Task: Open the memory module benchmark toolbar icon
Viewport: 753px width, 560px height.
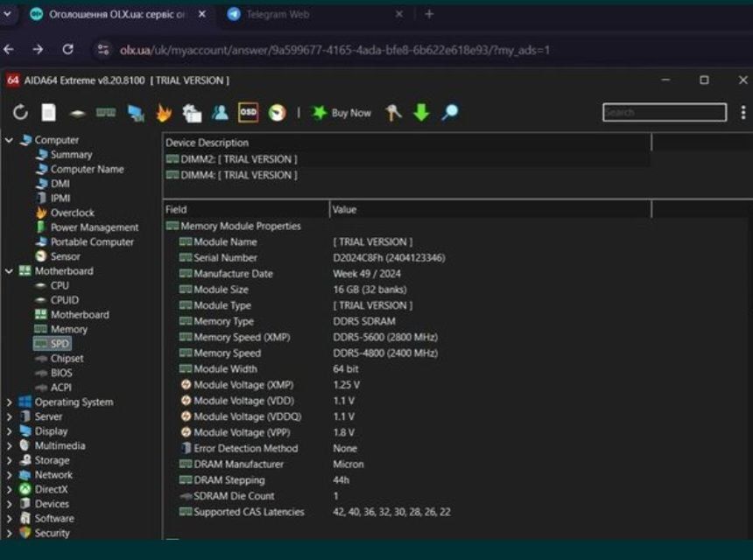Action: [106, 113]
